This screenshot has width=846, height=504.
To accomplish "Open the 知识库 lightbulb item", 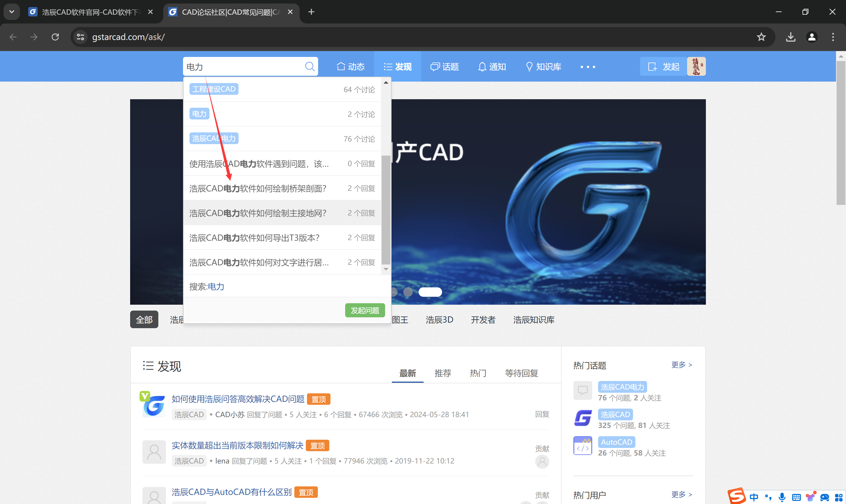I will coord(543,67).
